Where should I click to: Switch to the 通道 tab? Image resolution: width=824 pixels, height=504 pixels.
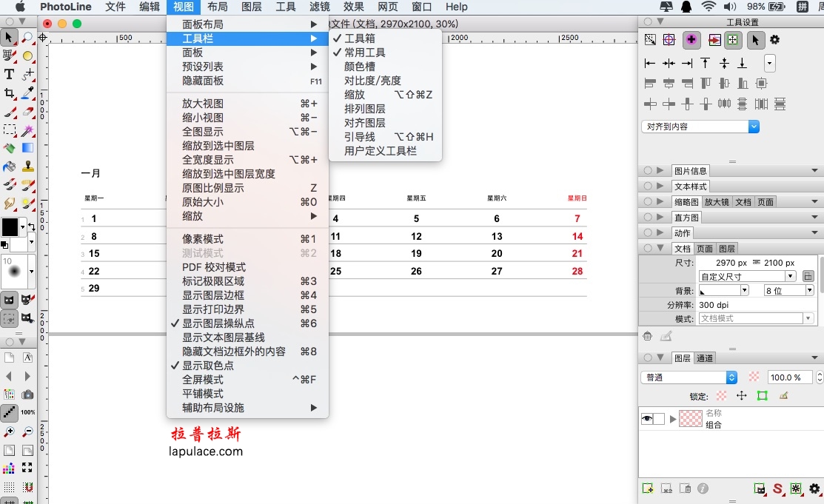click(705, 358)
